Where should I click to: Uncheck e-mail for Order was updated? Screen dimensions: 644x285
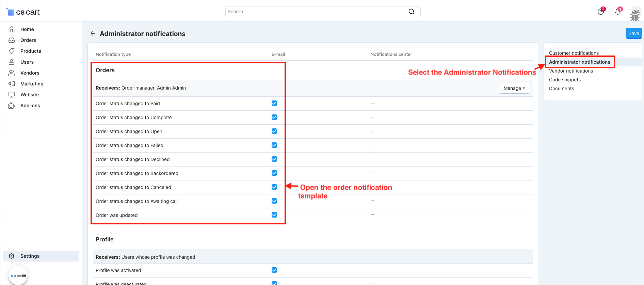pos(274,215)
